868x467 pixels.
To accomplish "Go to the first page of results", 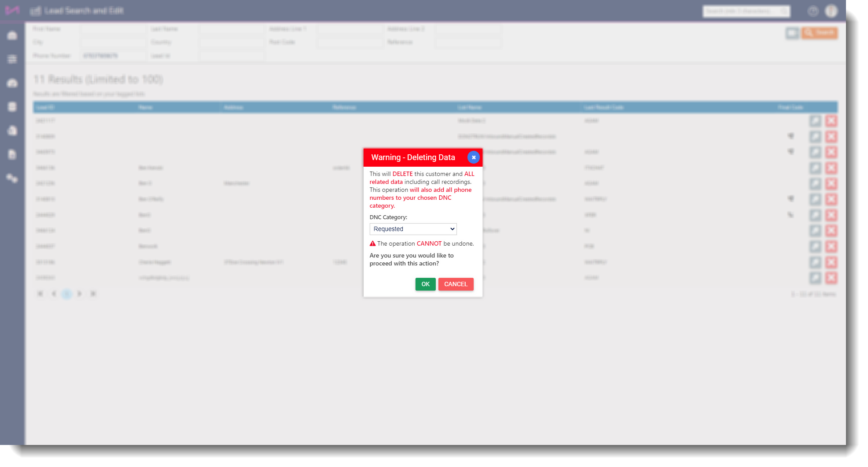I will pos(40,294).
